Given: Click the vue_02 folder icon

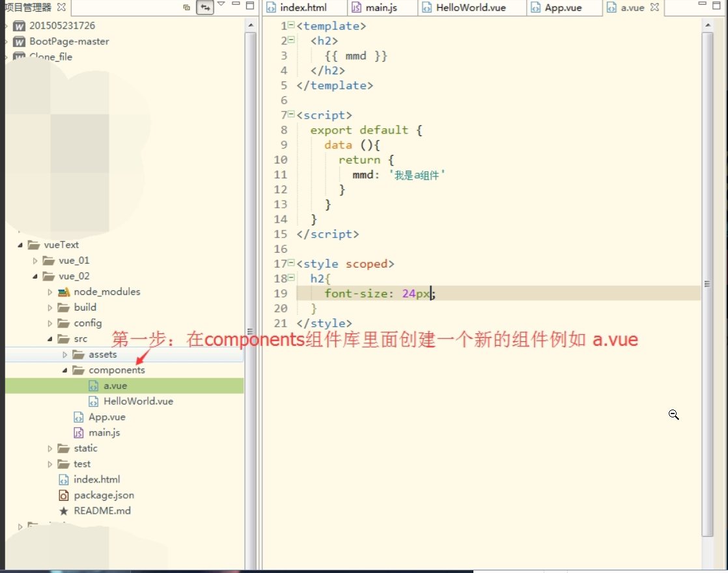Looking at the screenshot, I should 48,276.
